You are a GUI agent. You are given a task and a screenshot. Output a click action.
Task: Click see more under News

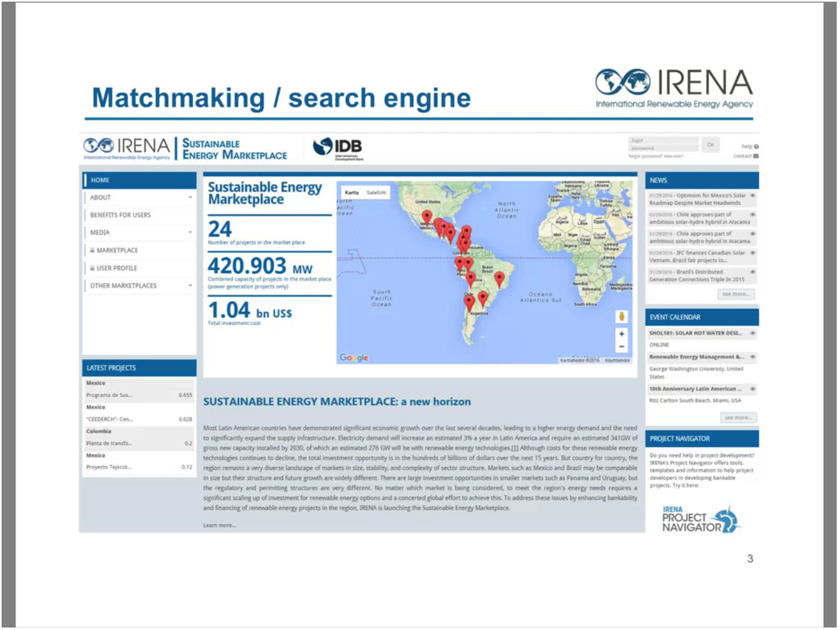(x=736, y=294)
